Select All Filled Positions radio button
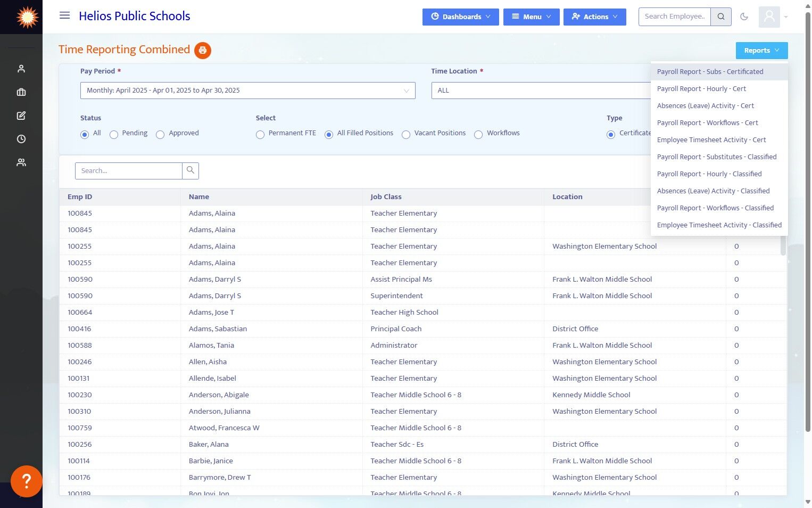812x508 pixels. tap(329, 135)
